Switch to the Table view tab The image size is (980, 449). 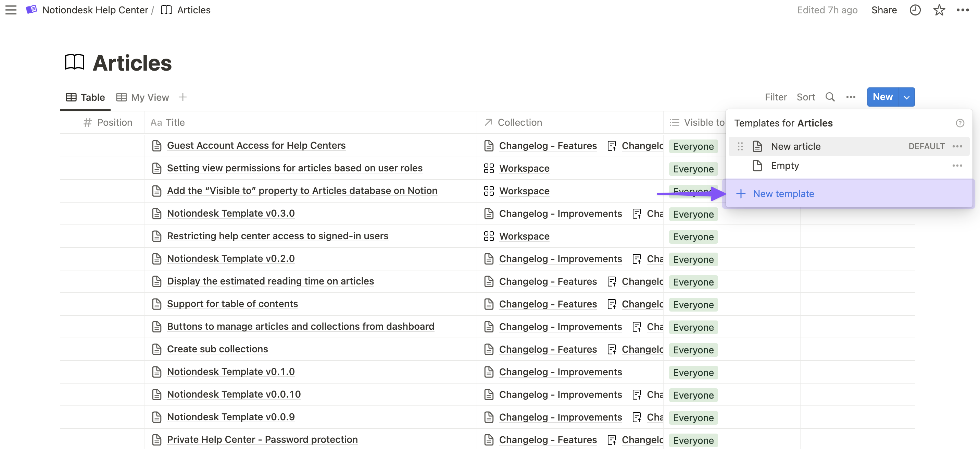point(85,97)
